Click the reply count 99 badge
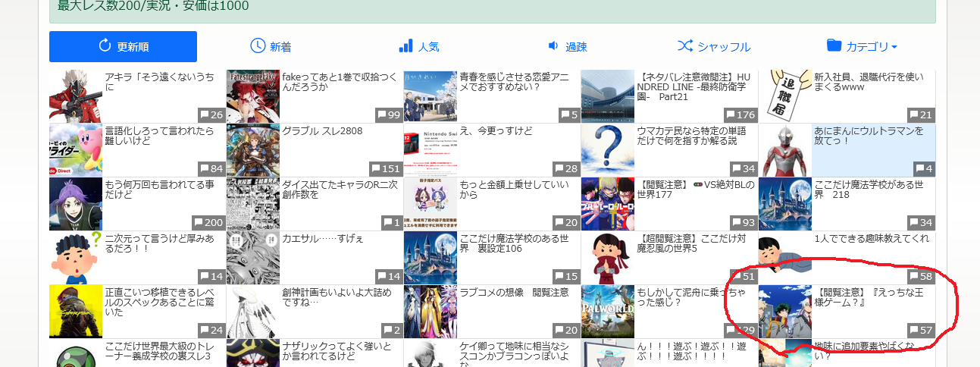Viewport: 980px width, 367px height. [389, 114]
